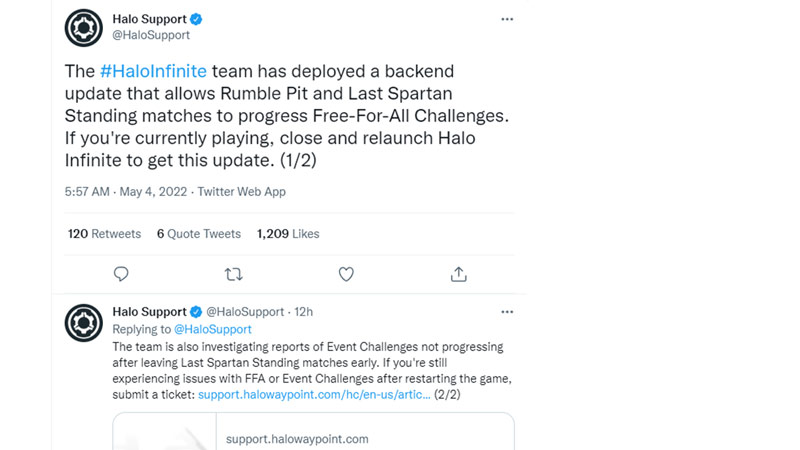Click the 12h timestamp on reply tweet
The image size is (800, 450).
pyautogui.click(x=303, y=312)
